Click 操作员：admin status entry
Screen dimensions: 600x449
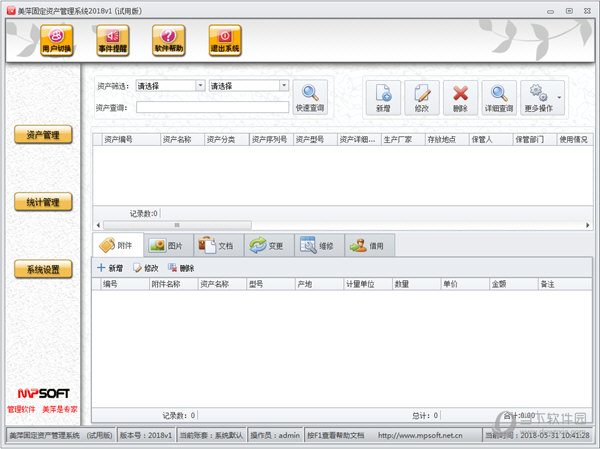coord(275,435)
